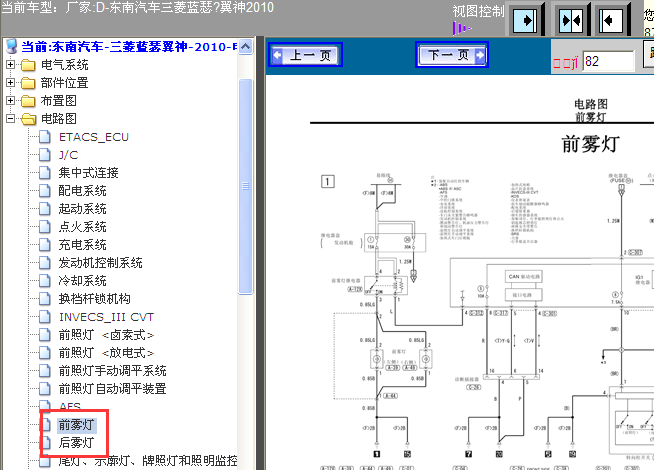Open the 前照灯手动调平系统 diagram
Viewport: 654px width, 470px height.
point(113,371)
